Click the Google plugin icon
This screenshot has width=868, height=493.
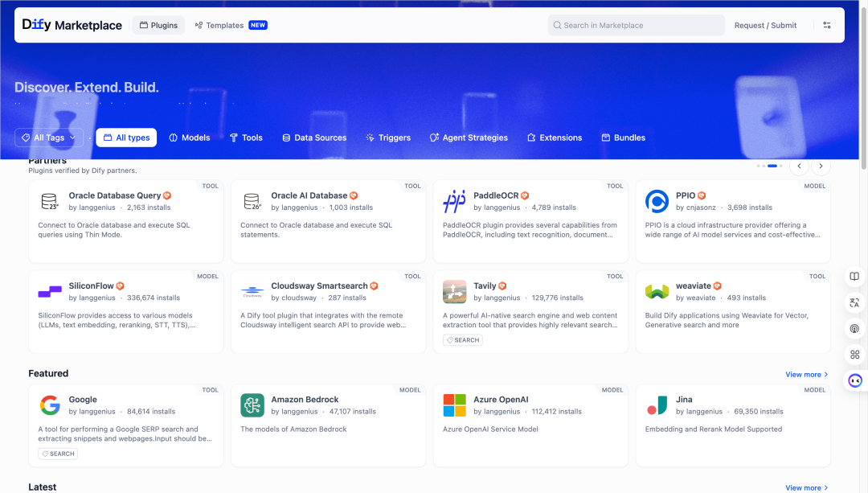pos(50,405)
